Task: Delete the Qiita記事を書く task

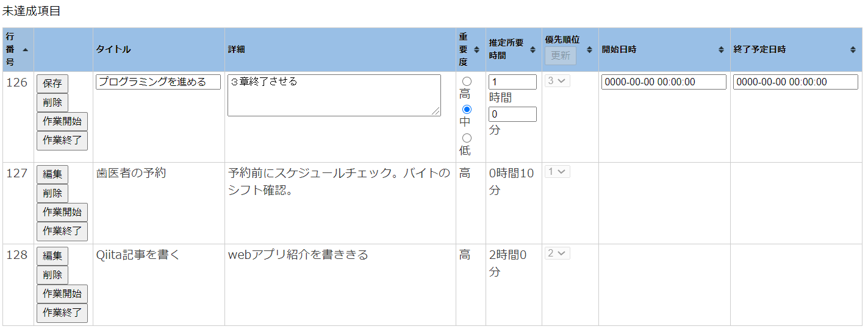Action: click(52, 275)
